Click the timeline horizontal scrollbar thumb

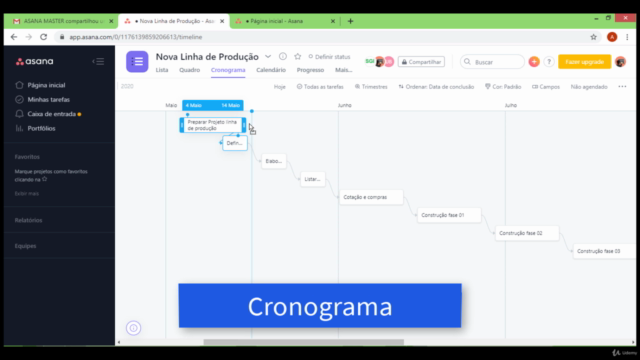(304, 342)
